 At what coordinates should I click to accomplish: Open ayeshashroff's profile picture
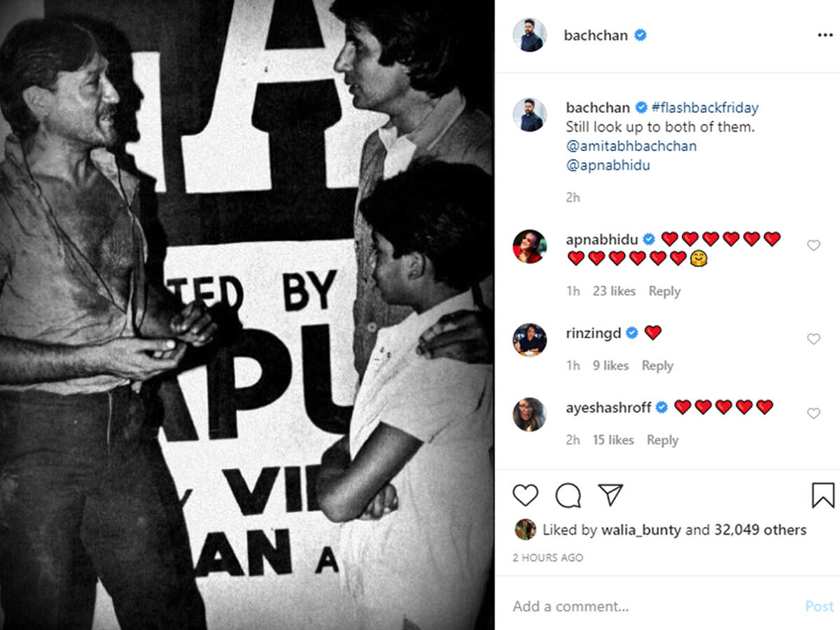pyautogui.click(x=529, y=414)
